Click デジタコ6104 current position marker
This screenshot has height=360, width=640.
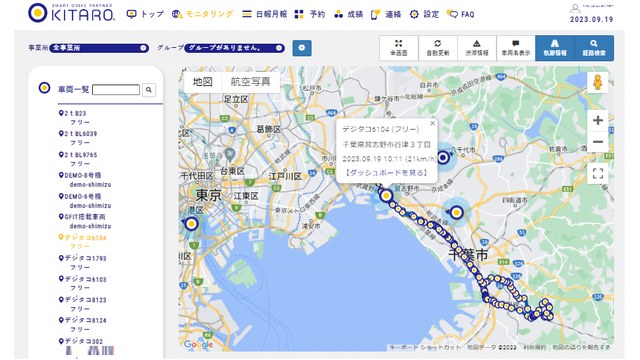click(x=386, y=196)
